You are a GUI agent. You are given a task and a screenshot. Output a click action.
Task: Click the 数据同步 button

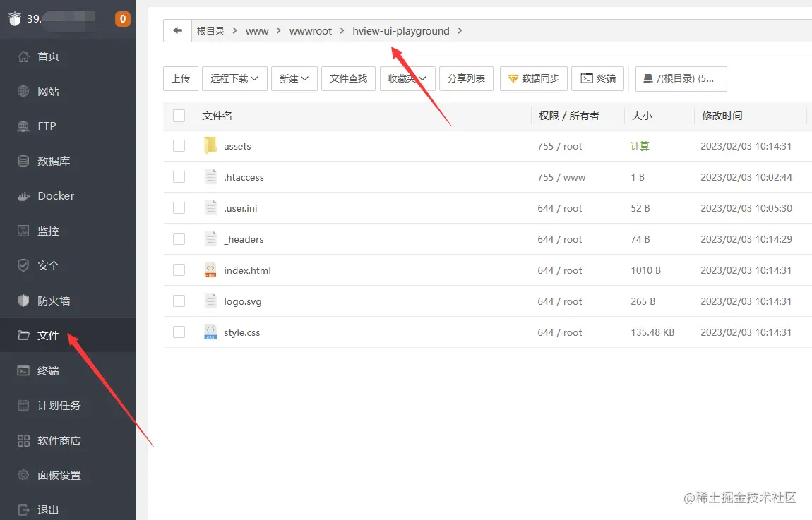click(534, 78)
